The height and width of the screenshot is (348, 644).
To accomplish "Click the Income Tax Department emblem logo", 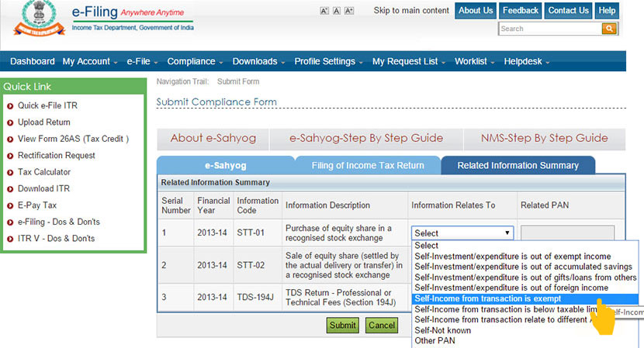I will coord(39,18).
